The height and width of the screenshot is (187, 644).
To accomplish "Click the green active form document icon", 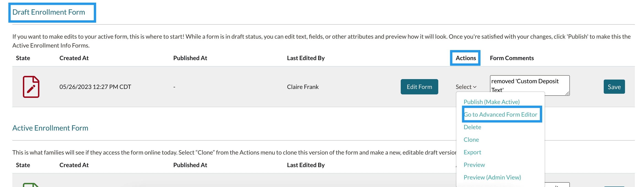I will click(30, 185).
